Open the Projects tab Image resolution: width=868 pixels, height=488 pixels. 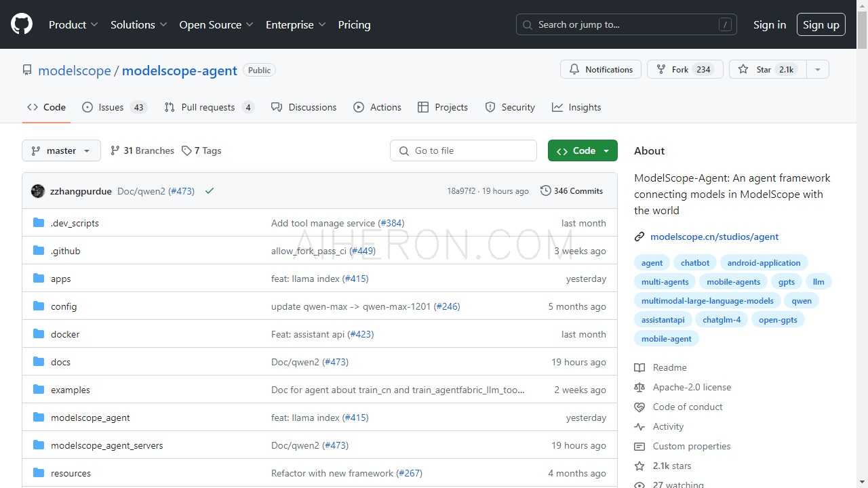pos(443,107)
